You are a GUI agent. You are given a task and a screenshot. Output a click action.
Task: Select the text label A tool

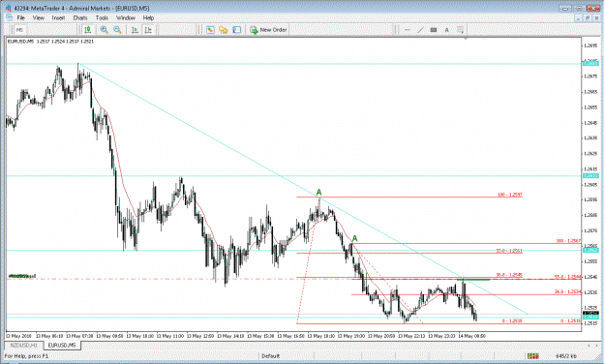[x=447, y=30]
